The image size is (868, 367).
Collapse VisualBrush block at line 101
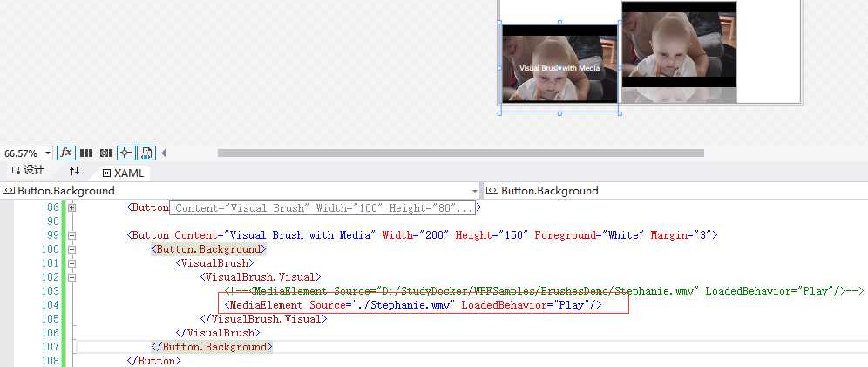tap(72, 263)
